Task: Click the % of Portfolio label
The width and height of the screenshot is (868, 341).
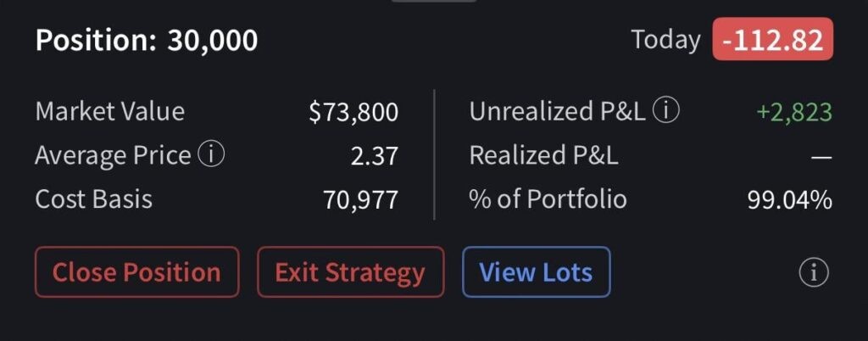Action: (x=548, y=199)
